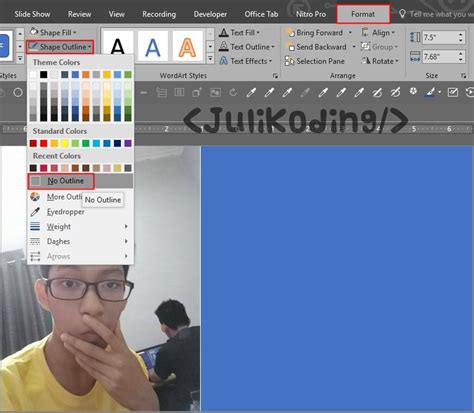Open the Nitro Pro tab

tap(311, 14)
